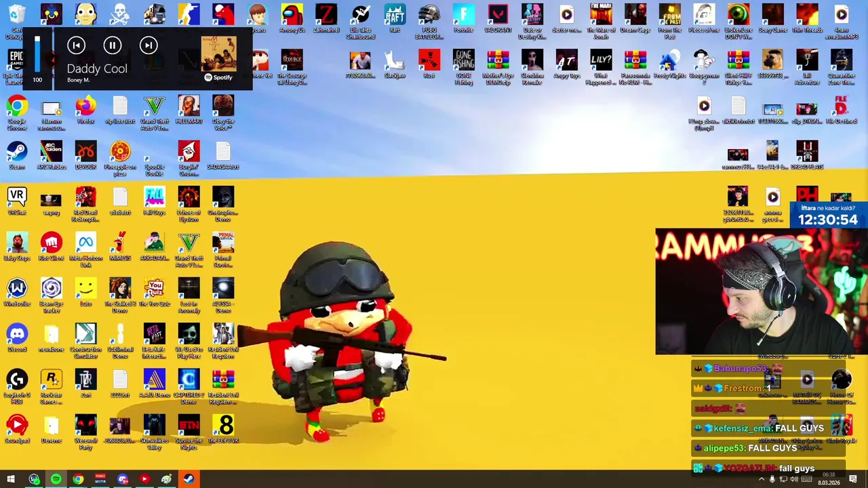Image resolution: width=868 pixels, height=488 pixels.
Task: Open Pineapple on pizza shortcut
Action: (120, 159)
